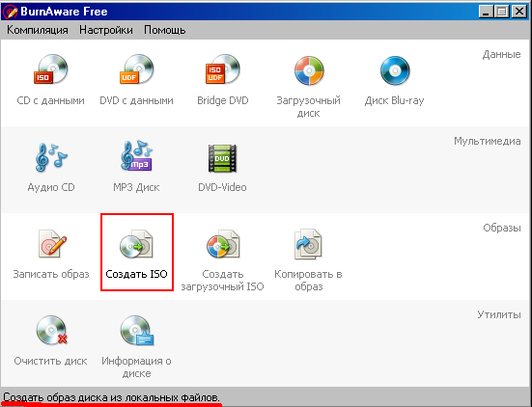Click the Утилиты section label

tap(499, 314)
